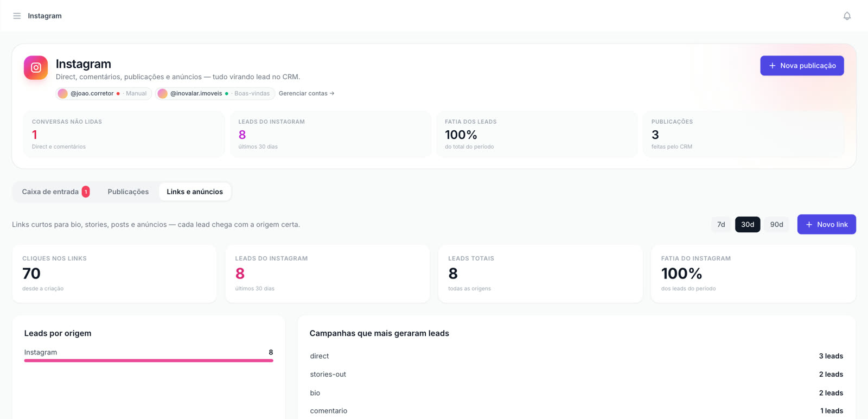Create a Novo link

click(x=827, y=225)
